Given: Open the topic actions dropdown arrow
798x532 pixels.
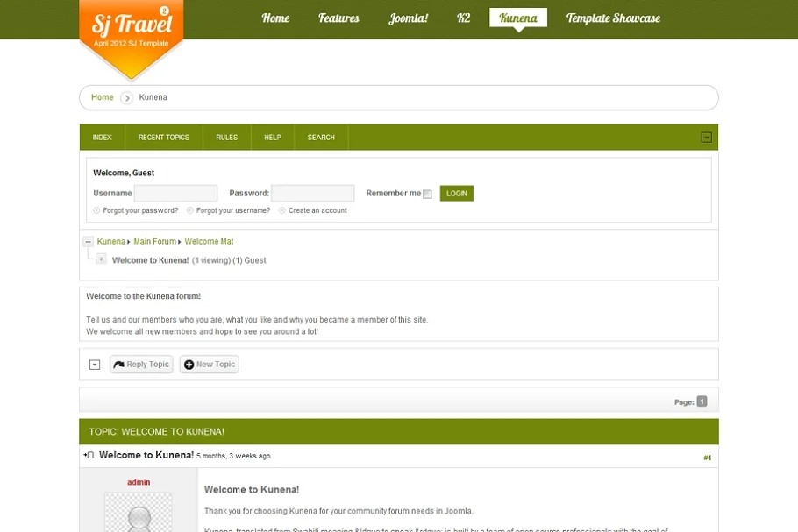Looking at the screenshot, I should (x=95, y=365).
